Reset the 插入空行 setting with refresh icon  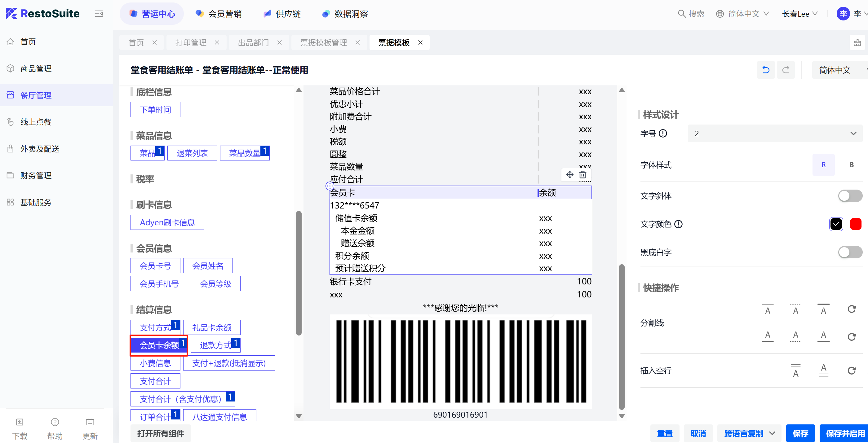(x=852, y=370)
